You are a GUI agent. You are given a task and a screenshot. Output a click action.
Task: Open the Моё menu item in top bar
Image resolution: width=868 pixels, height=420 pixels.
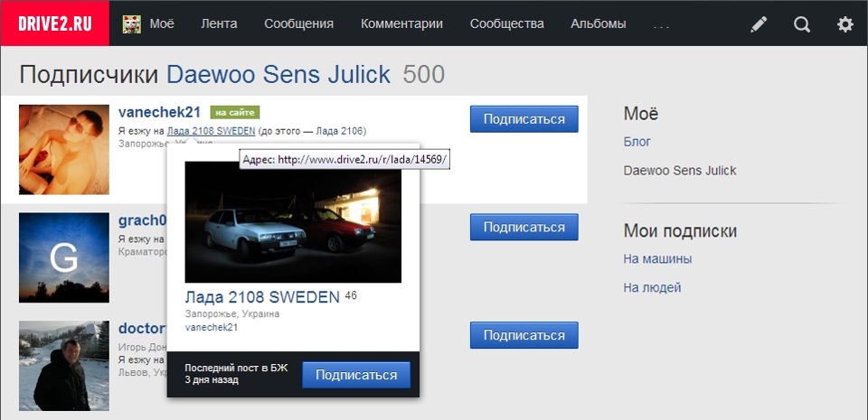point(162,23)
